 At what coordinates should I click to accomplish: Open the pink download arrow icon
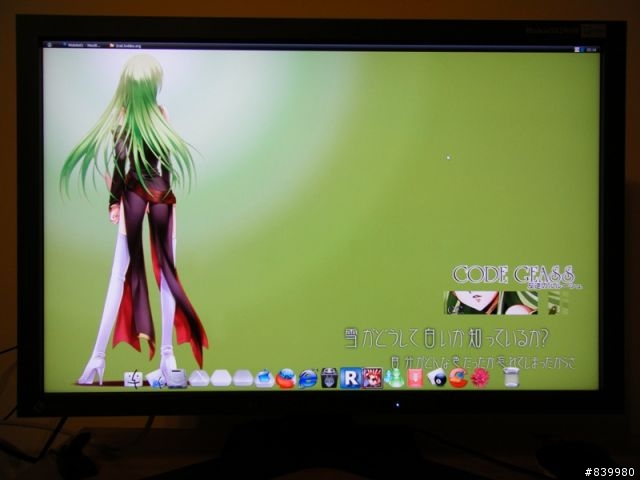coord(415,378)
